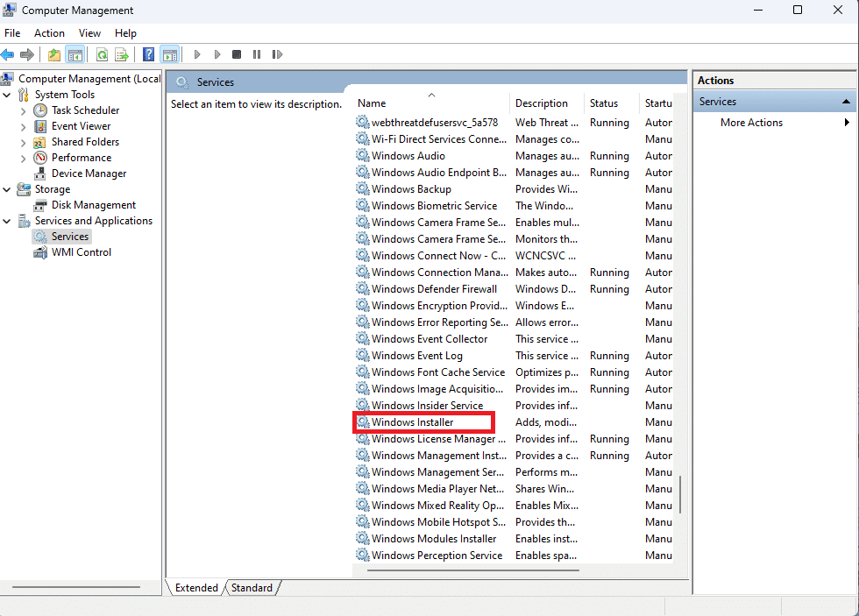Select Shared Folders in tree
859x616 pixels.
click(x=85, y=142)
